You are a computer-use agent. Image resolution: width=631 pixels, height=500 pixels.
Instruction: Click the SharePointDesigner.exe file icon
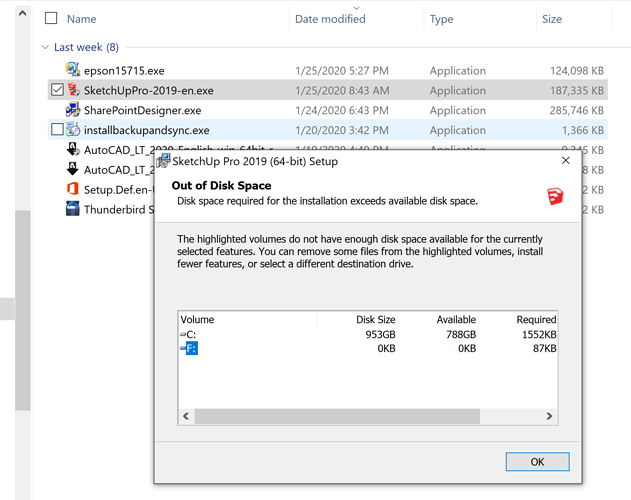pos(73,110)
